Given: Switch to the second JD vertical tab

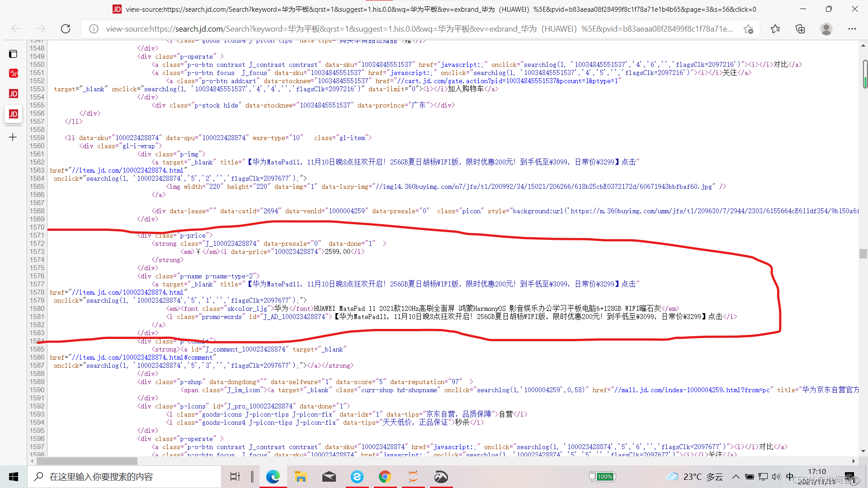Looking at the screenshot, I should tap(14, 94).
